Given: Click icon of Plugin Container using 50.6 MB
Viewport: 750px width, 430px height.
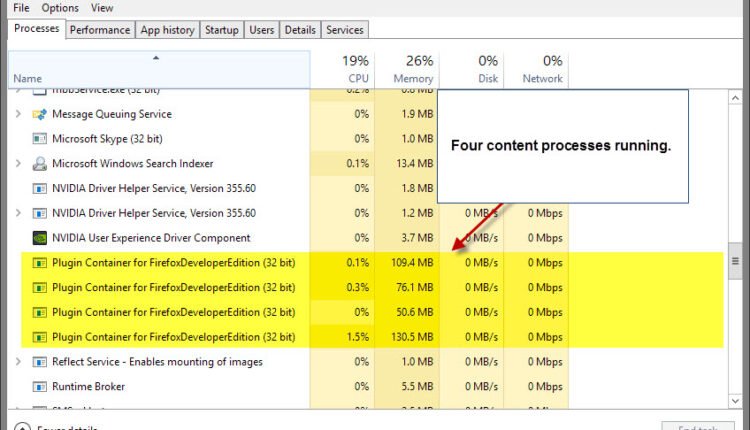Looking at the screenshot, I should pyautogui.click(x=39, y=313).
